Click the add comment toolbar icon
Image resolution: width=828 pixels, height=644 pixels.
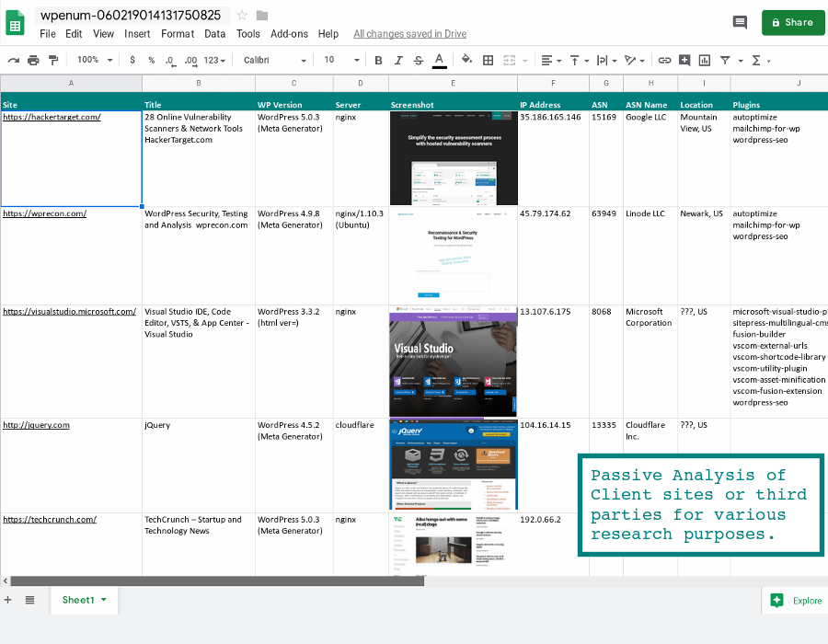(x=684, y=60)
